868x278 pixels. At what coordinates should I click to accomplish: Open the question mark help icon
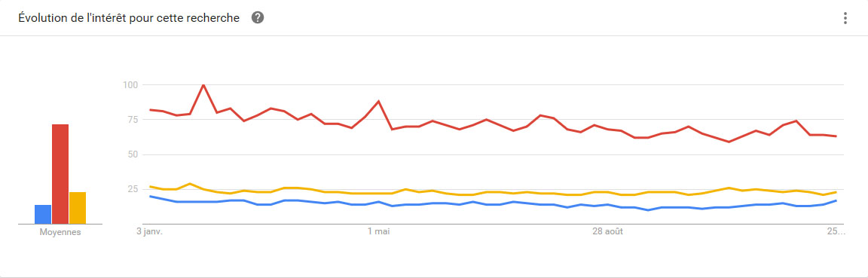258,18
